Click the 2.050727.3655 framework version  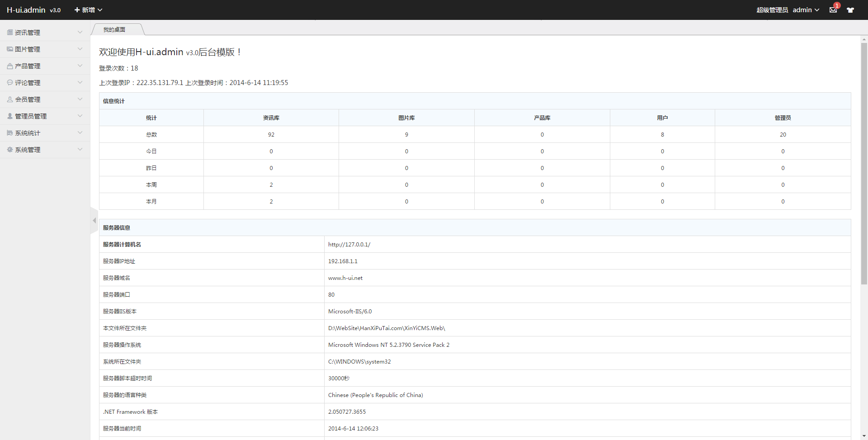[347, 412]
